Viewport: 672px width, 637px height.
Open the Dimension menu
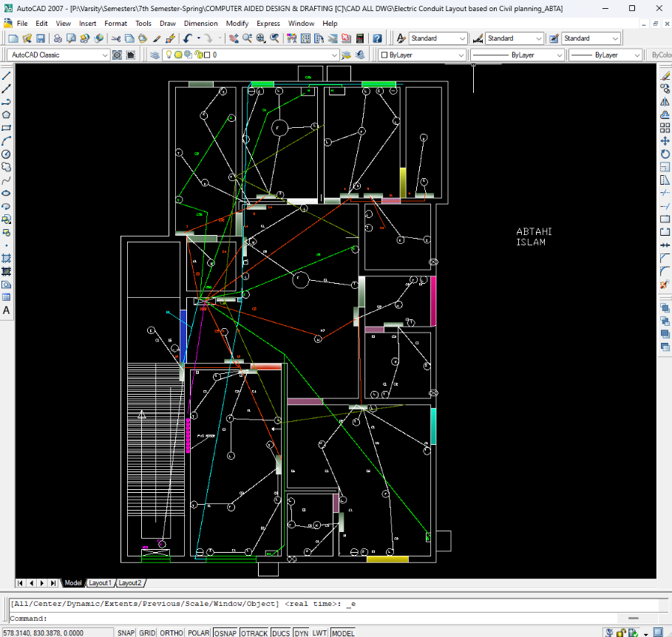[200, 23]
